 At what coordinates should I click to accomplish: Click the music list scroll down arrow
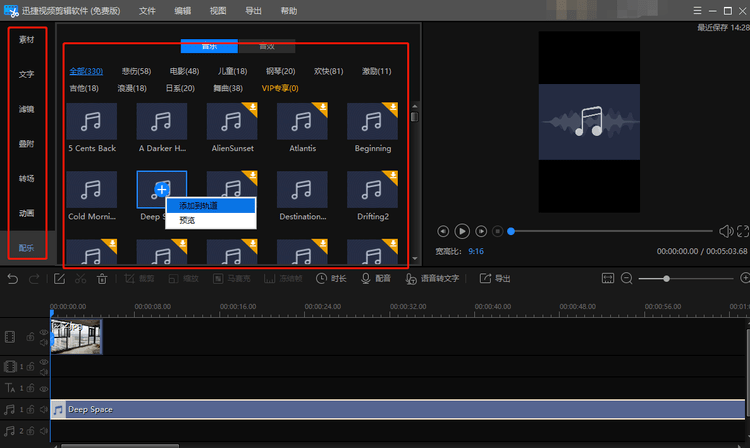(x=415, y=259)
